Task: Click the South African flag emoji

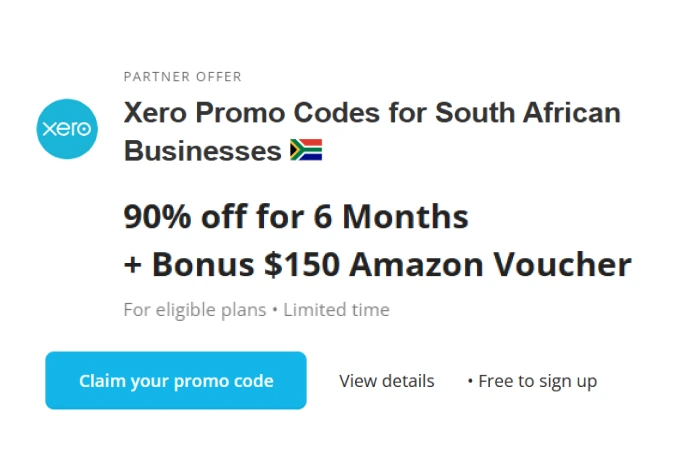Action: pos(305,151)
